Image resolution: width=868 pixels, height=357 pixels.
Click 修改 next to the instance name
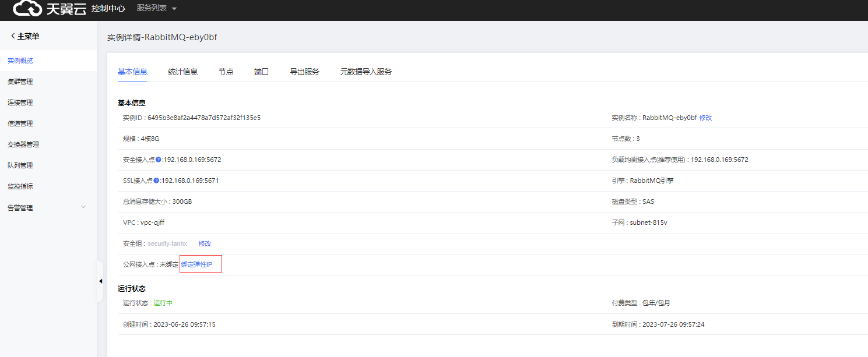[706, 118]
